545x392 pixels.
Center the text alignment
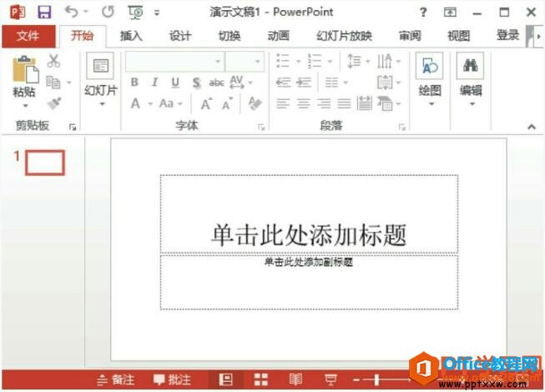click(x=303, y=103)
